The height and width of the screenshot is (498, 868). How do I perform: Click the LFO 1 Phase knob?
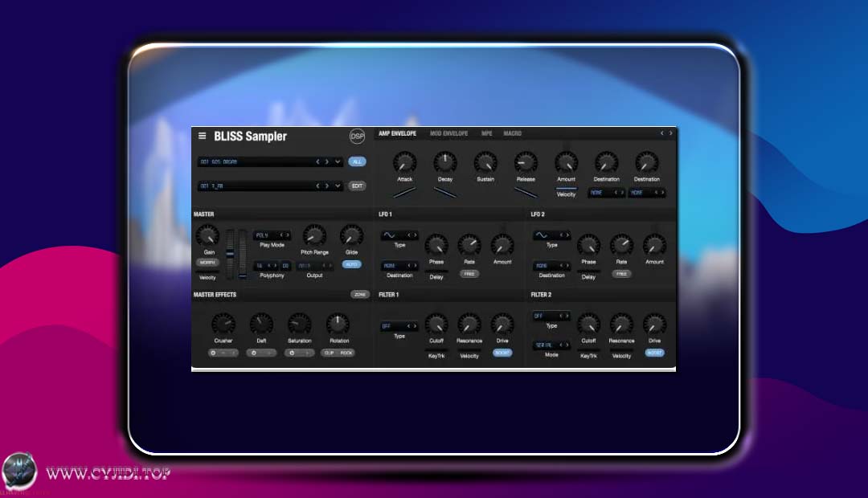436,245
